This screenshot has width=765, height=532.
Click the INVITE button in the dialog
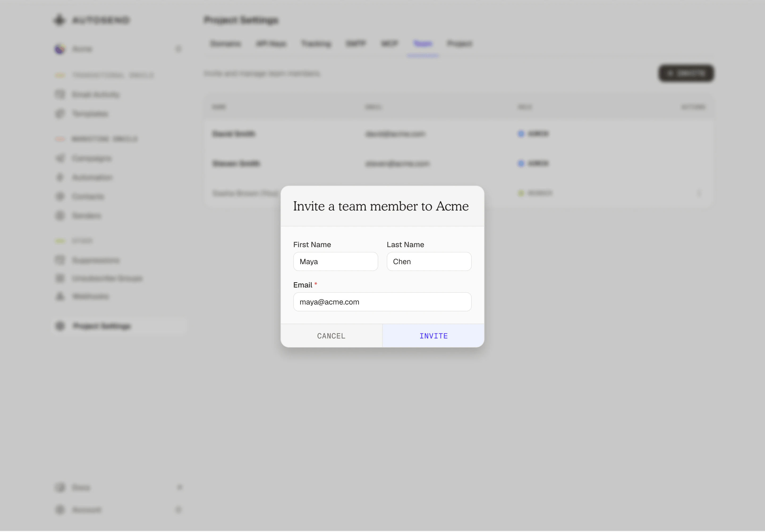[x=433, y=336]
